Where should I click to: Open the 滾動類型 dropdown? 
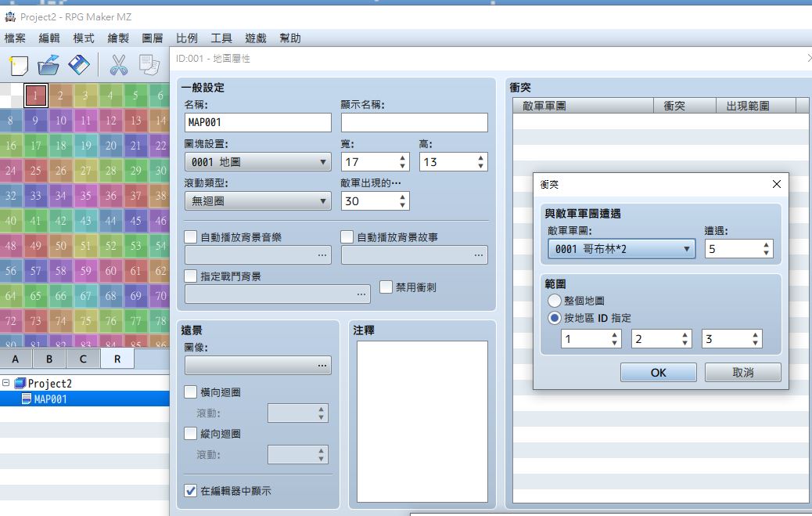click(258, 200)
